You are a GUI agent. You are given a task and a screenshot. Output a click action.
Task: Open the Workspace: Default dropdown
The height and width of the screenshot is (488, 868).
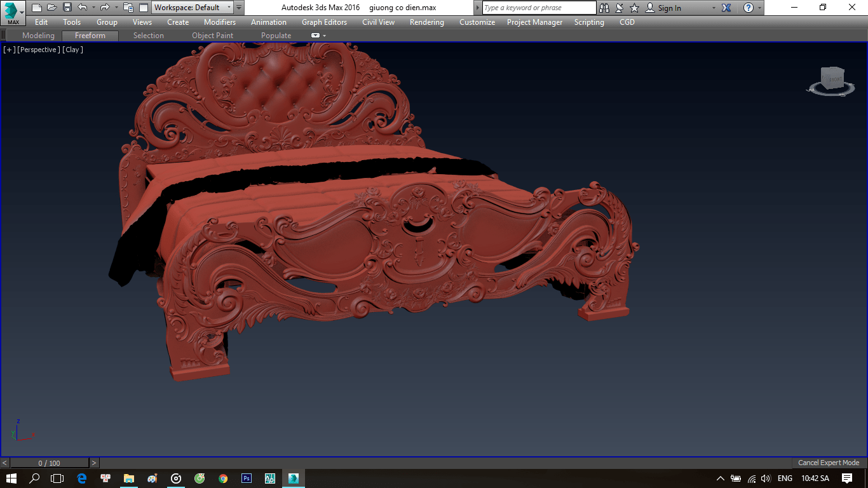click(x=193, y=8)
